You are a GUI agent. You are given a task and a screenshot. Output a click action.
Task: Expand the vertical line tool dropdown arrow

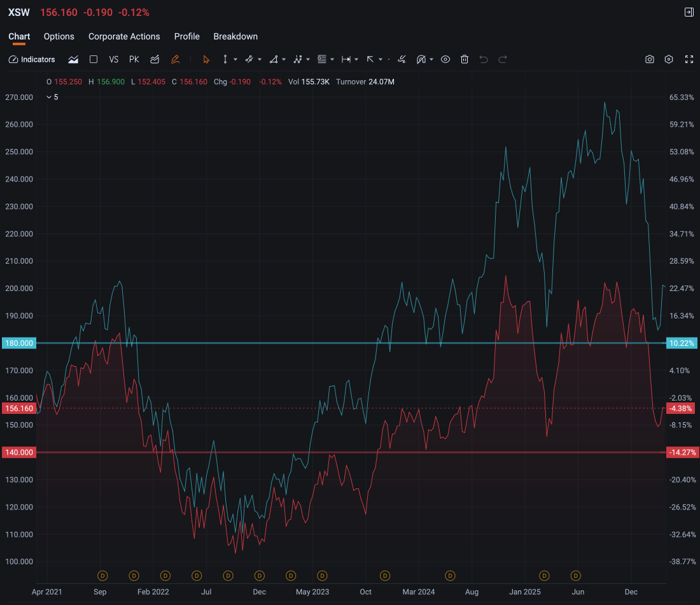tap(235, 59)
